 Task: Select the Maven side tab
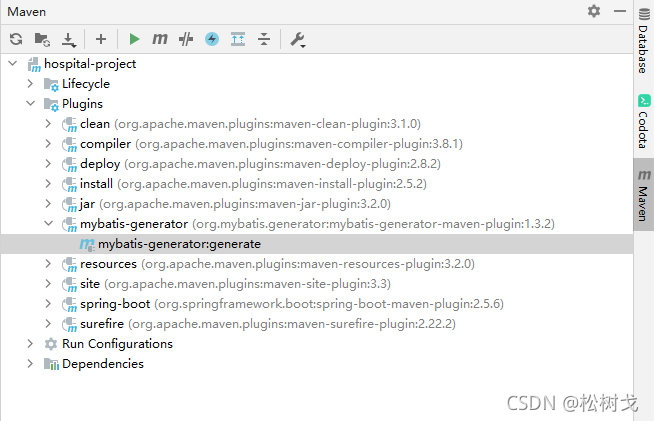tap(644, 195)
